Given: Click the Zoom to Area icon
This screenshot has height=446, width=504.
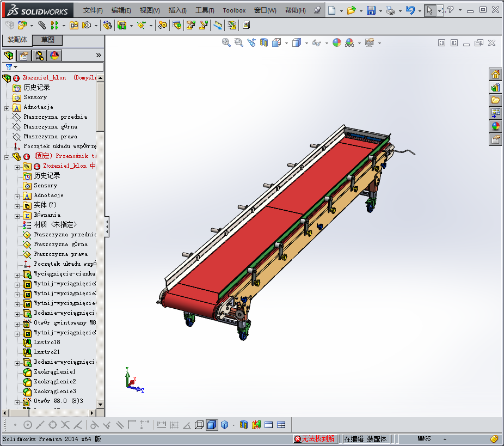Looking at the screenshot, I should click(238, 42).
